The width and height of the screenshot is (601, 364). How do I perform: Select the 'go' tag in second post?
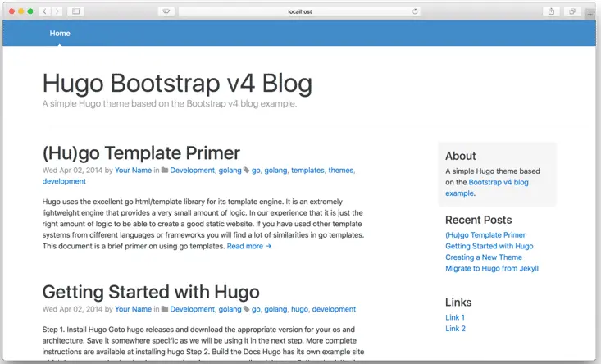(256, 309)
